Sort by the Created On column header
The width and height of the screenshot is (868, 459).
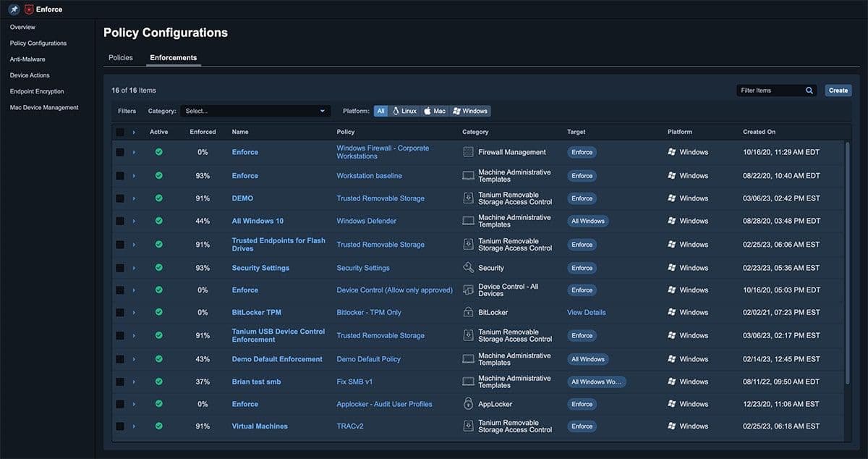[759, 132]
